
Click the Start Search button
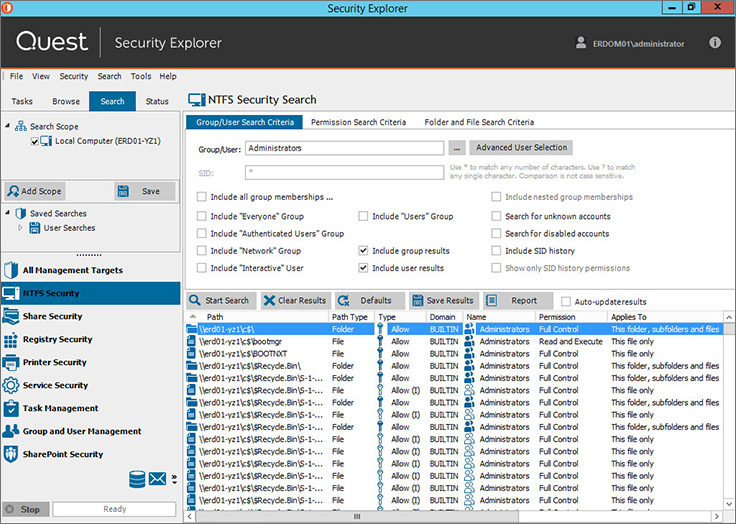[221, 301]
